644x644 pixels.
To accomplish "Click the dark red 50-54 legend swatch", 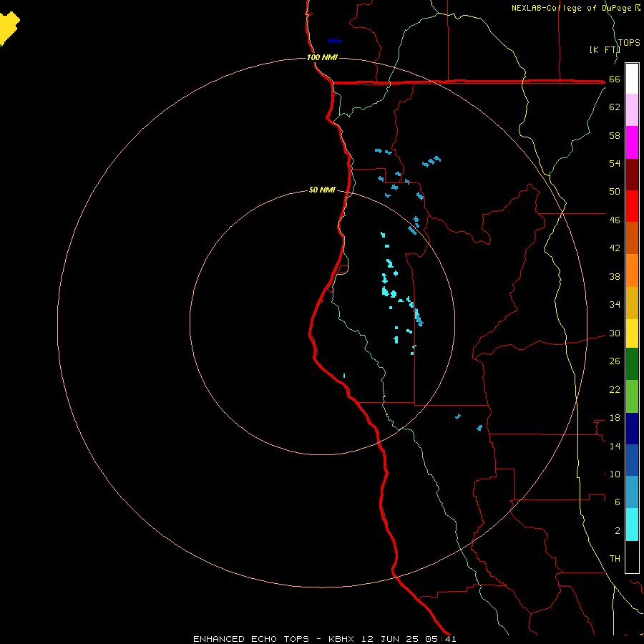I will [x=632, y=175].
